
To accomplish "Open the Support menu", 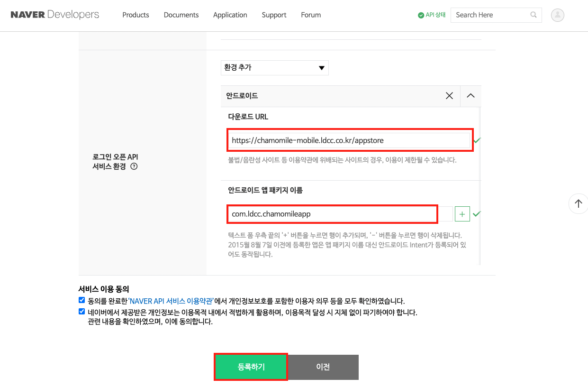I will (x=274, y=15).
